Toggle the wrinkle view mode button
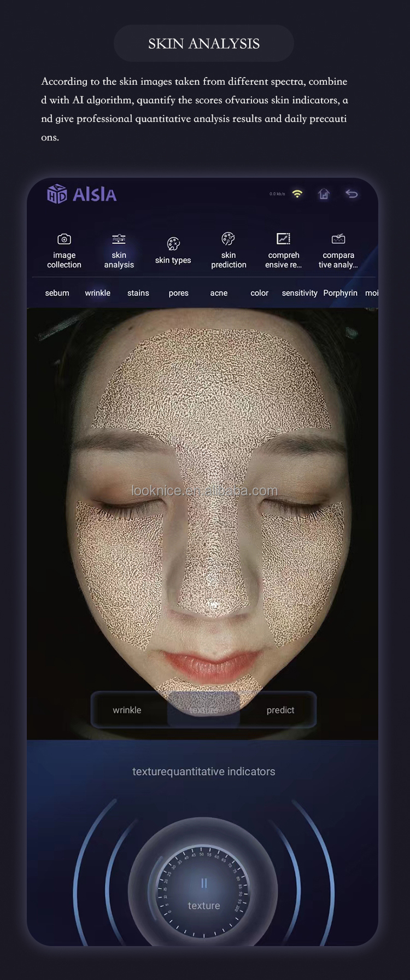 pos(127,710)
